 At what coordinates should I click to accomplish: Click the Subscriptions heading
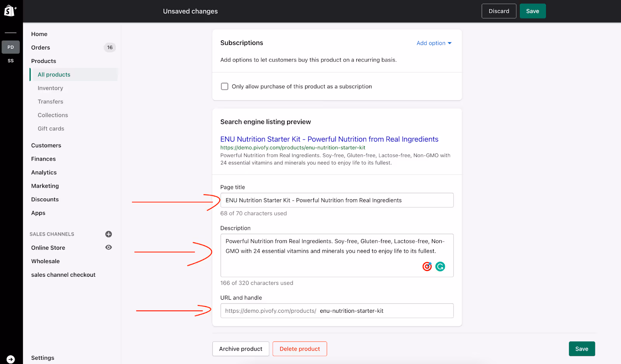click(242, 43)
